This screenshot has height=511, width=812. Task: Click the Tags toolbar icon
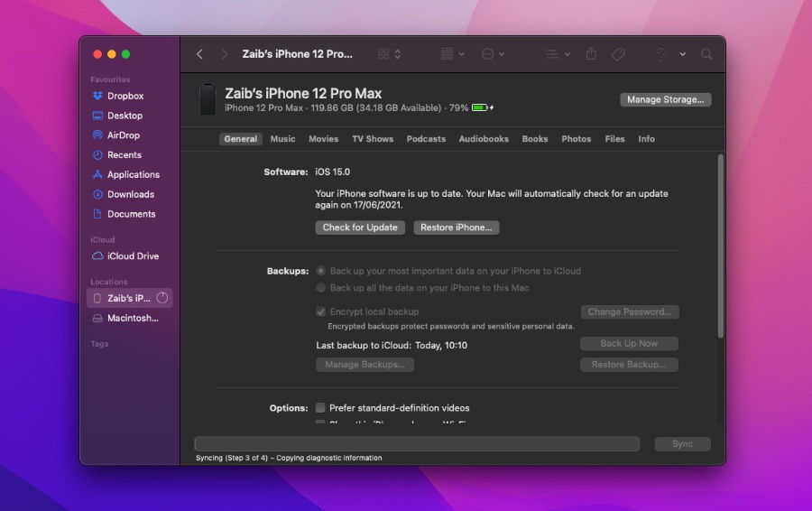(618, 54)
